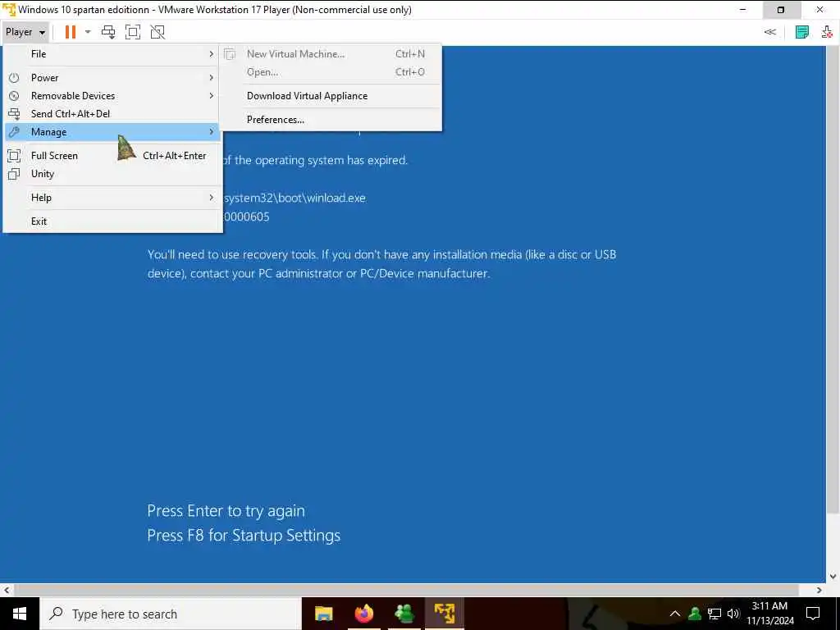Image resolution: width=840 pixels, height=630 pixels.
Task: Click the Type here to search box
Action: pyautogui.click(x=171, y=614)
